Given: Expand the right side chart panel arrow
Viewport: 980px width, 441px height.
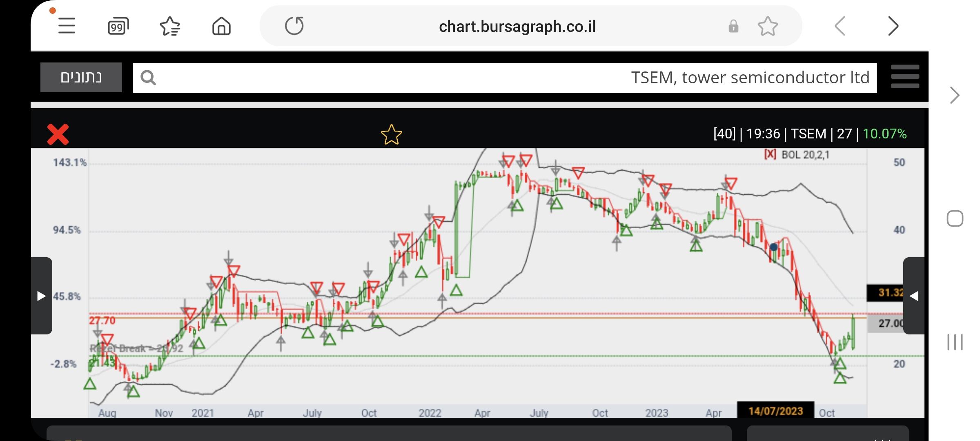Looking at the screenshot, I should [x=914, y=296].
